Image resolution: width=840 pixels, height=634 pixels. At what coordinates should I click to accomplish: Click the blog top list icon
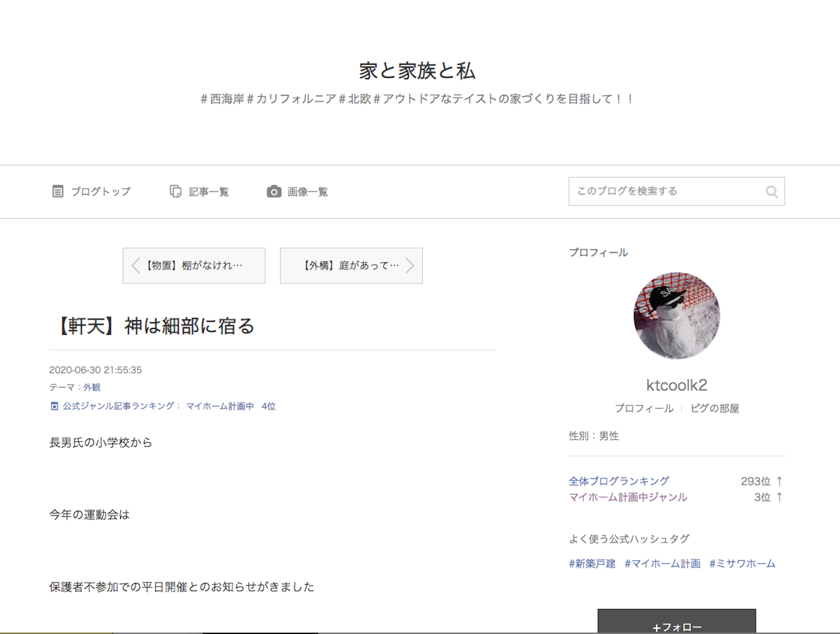(58, 192)
